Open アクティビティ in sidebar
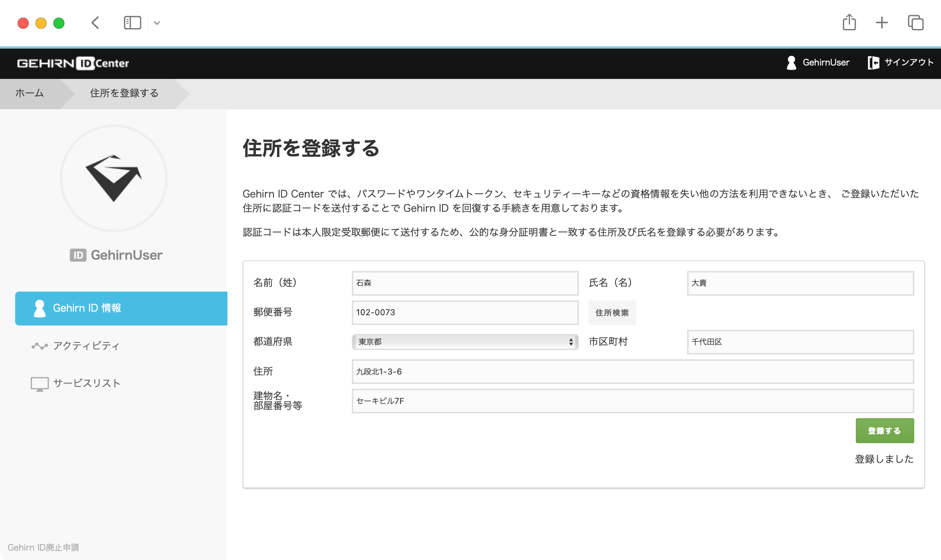Screen dimensions: 941x560 click(86, 346)
